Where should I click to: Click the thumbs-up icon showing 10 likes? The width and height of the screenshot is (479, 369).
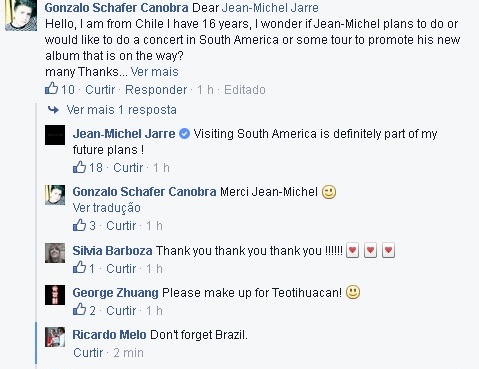click(x=52, y=89)
